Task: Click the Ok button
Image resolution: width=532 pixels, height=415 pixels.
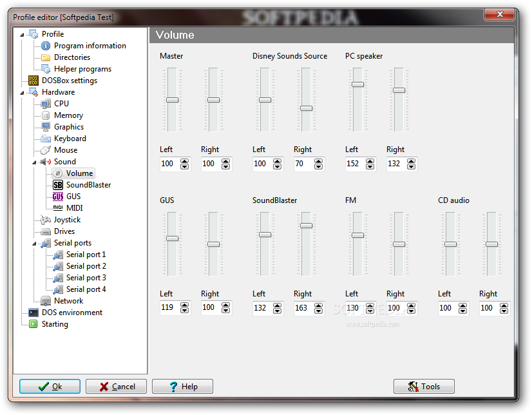Action: [50, 387]
